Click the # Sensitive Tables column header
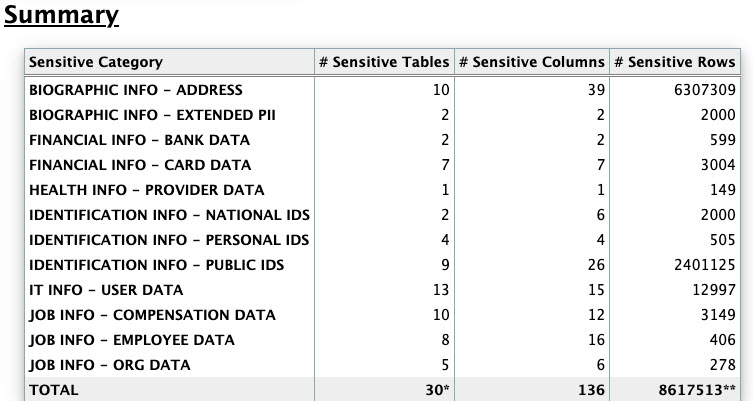The height and width of the screenshot is (401, 753). click(384, 62)
